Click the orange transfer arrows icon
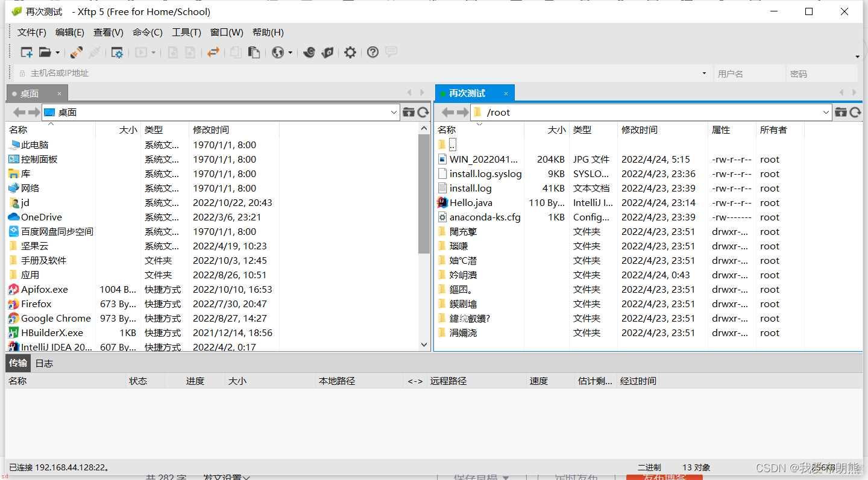Image resolution: width=868 pixels, height=480 pixels. click(x=213, y=52)
